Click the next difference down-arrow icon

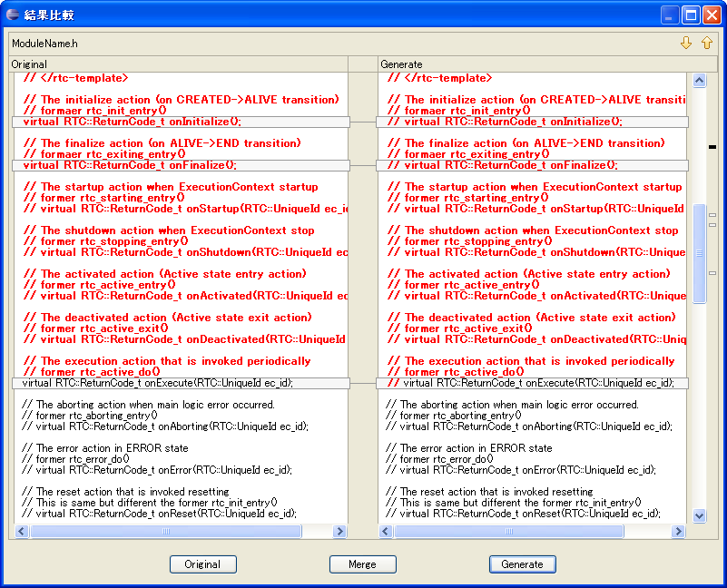[x=686, y=44]
